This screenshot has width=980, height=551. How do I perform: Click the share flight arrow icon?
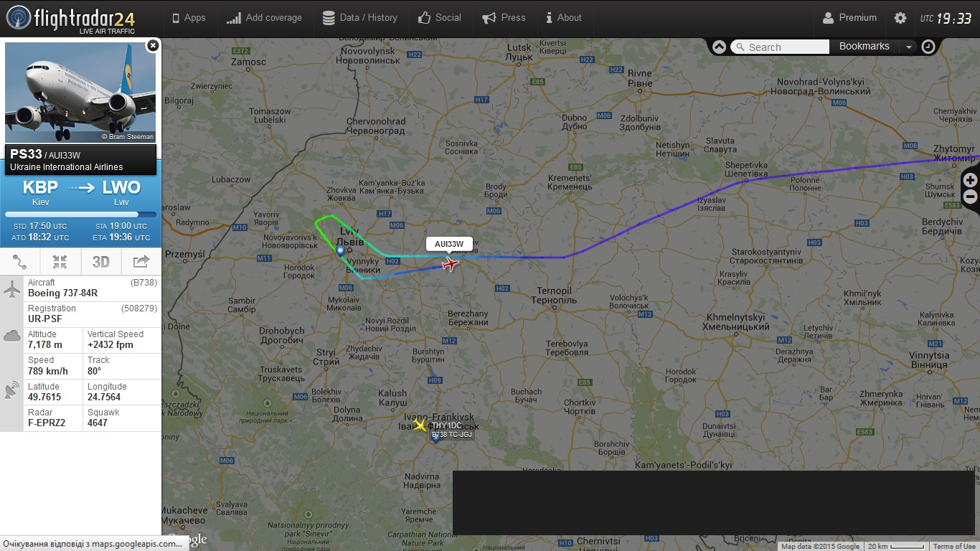[x=141, y=262]
